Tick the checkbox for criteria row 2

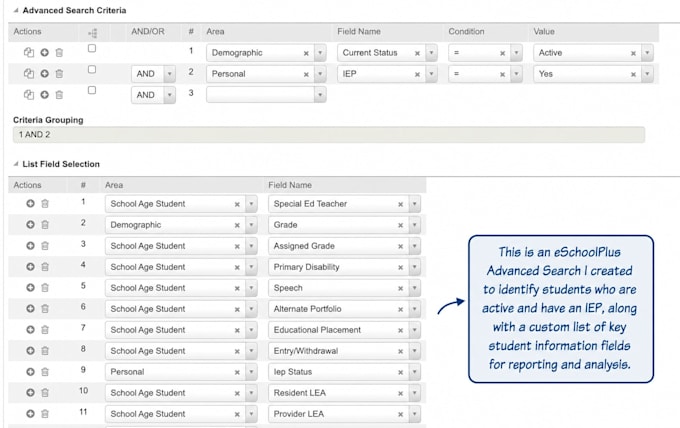[x=92, y=69]
